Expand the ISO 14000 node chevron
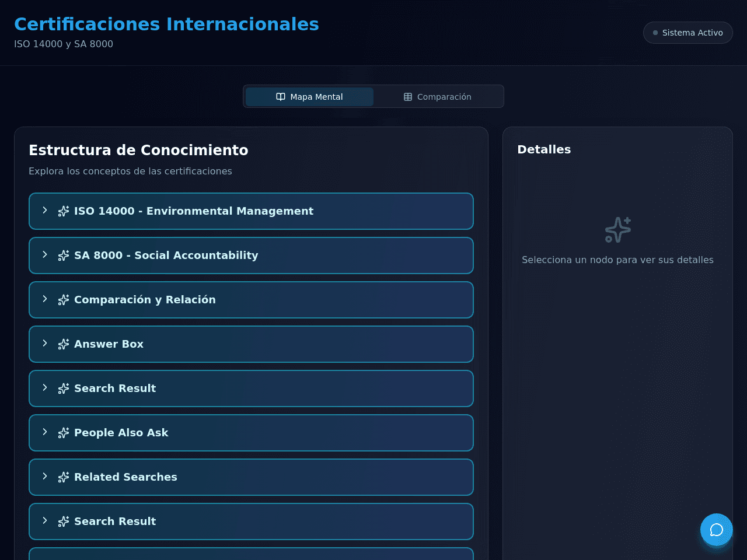 click(x=45, y=211)
